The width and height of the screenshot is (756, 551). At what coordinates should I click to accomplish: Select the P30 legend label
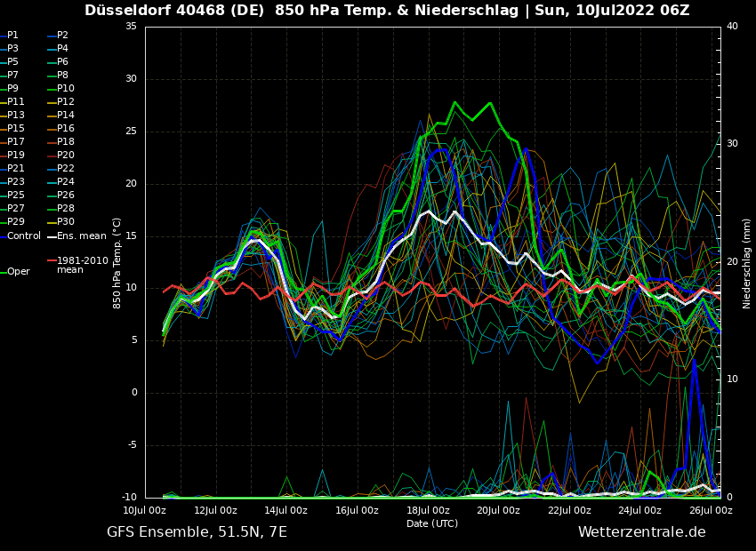[x=65, y=222]
